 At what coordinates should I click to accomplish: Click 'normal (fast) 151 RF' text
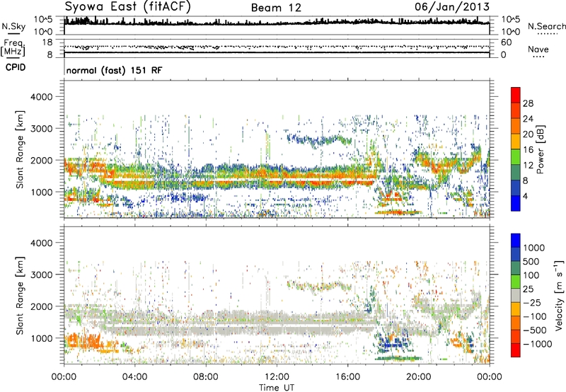tap(115, 71)
